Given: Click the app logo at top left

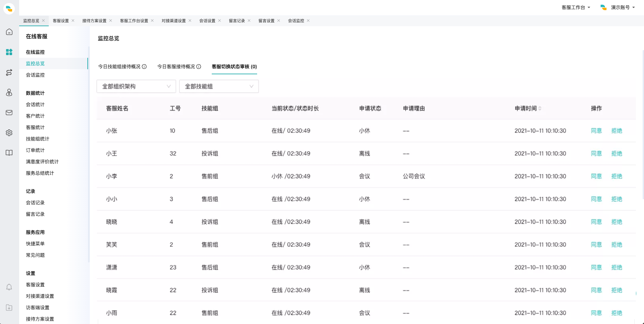Looking at the screenshot, I should click(9, 8).
